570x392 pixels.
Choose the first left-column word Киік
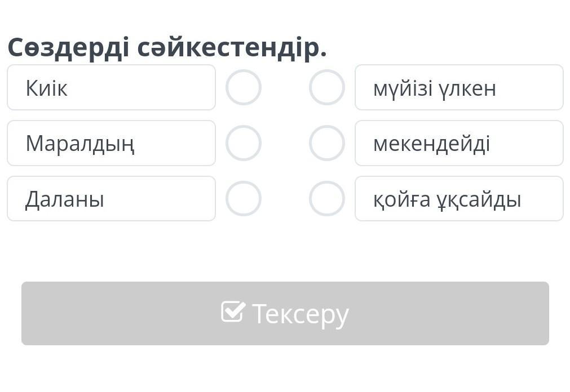(x=111, y=87)
